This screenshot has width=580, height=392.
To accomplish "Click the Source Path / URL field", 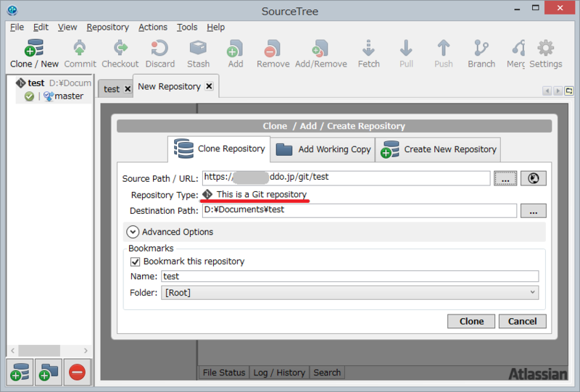I will pyautogui.click(x=347, y=178).
